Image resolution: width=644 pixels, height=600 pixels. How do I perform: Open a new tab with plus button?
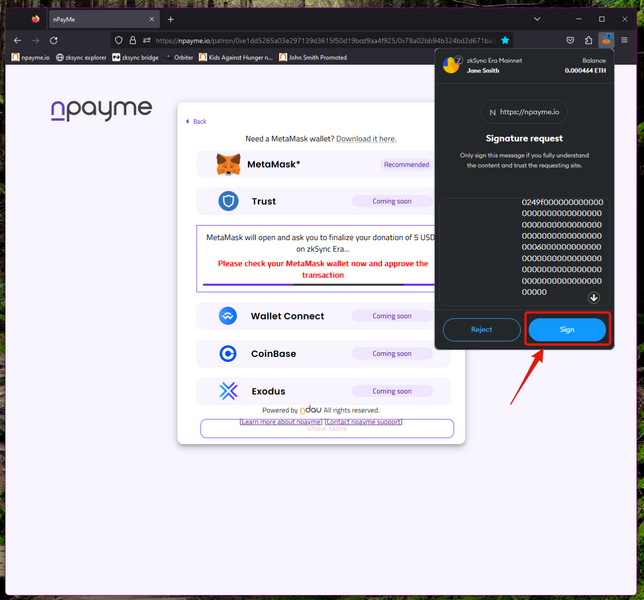coord(170,19)
